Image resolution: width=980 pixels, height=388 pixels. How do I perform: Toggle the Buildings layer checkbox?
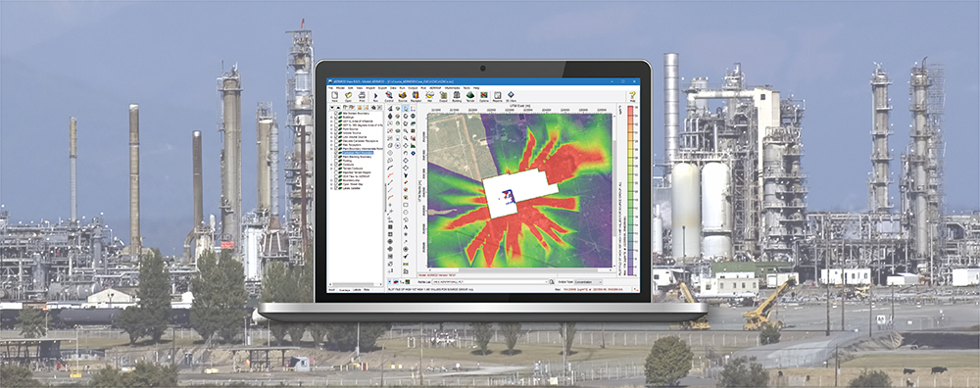(x=336, y=117)
